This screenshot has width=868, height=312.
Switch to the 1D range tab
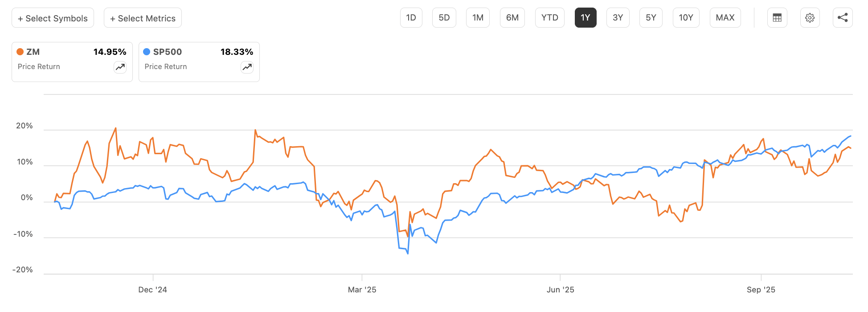pyautogui.click(x=411, y=17)
